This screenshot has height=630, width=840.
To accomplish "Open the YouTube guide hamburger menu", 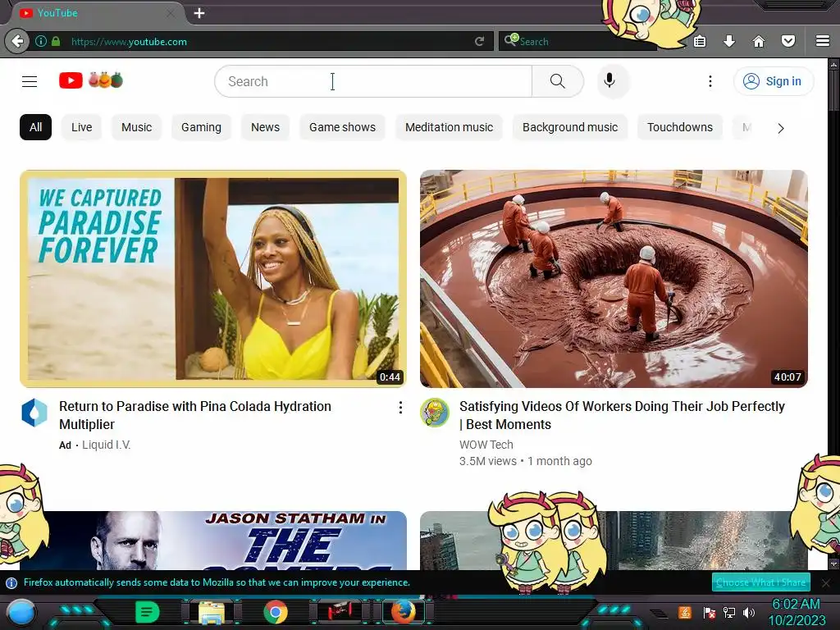I will point(30,81).
